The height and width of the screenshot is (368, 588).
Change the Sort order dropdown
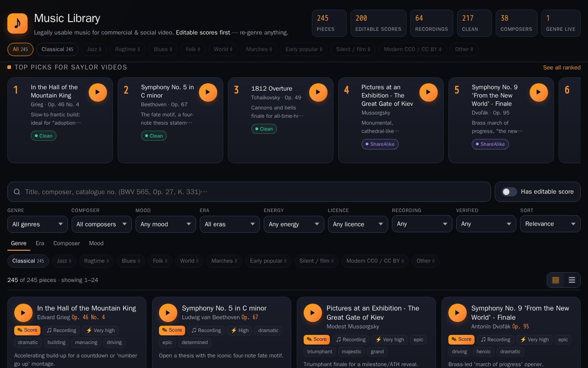pyautogui.click(x=550, y=224)
